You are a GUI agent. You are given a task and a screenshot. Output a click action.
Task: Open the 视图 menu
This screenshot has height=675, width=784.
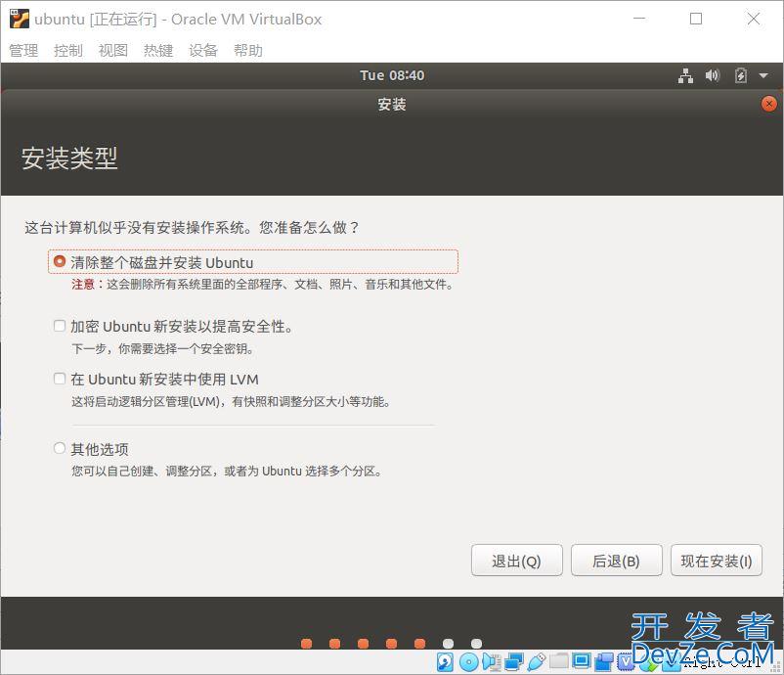113,50
